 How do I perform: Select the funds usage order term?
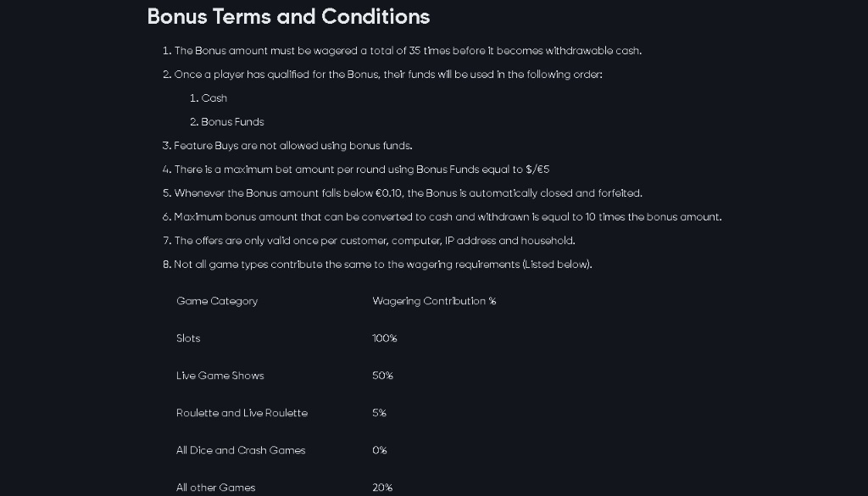pyautogui.click(x=388, y=75)
